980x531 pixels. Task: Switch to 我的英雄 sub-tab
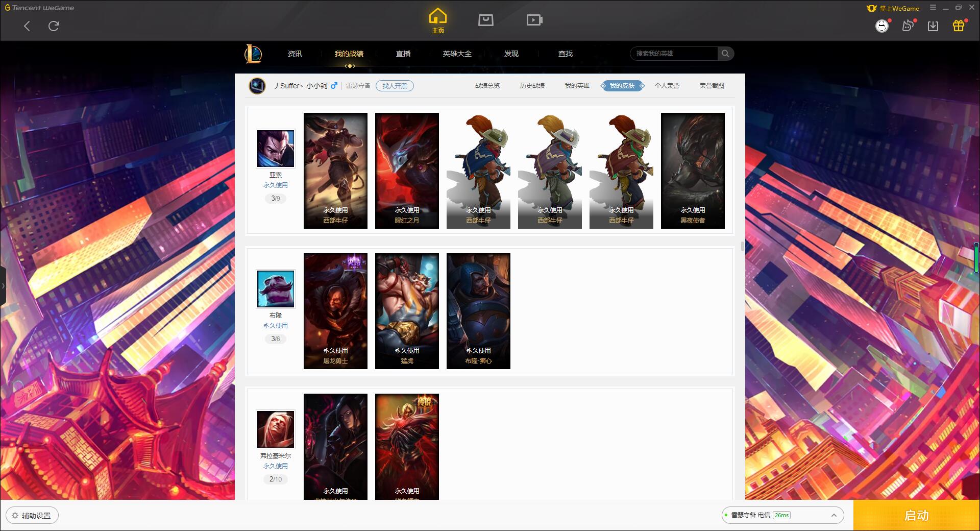tap(577, 86)
